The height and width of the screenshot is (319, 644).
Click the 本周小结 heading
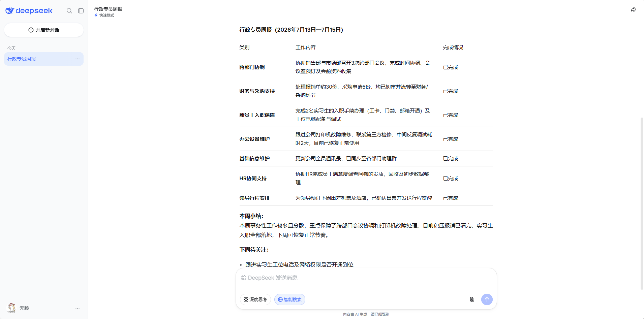point(251,216)
